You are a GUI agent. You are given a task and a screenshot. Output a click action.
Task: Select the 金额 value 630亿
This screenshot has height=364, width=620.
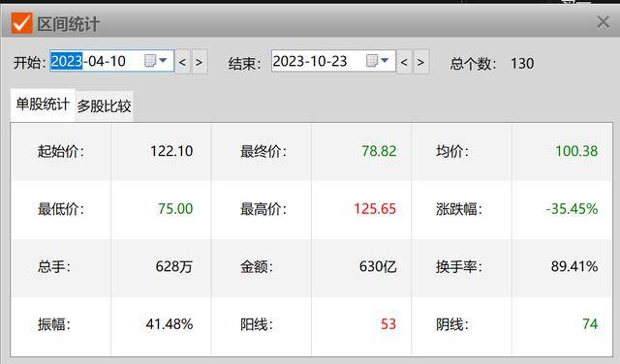pyautogui.click(x=378, y=266)
